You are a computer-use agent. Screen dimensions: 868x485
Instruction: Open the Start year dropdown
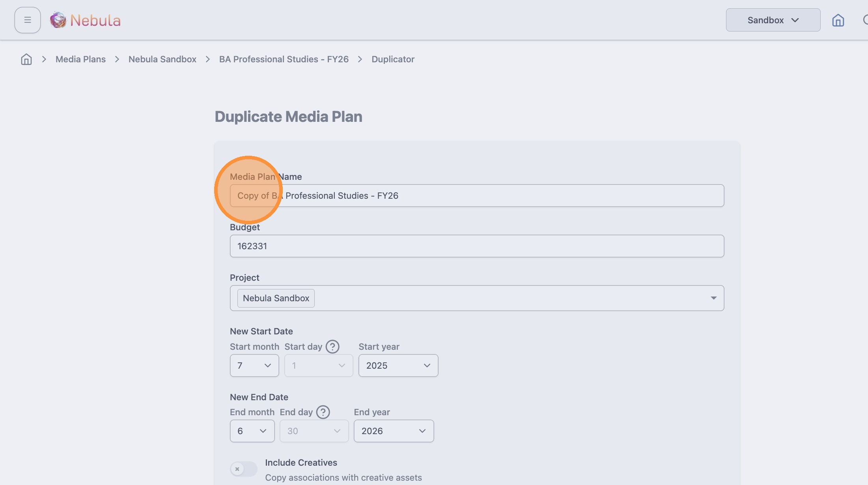tap(398, 366)
